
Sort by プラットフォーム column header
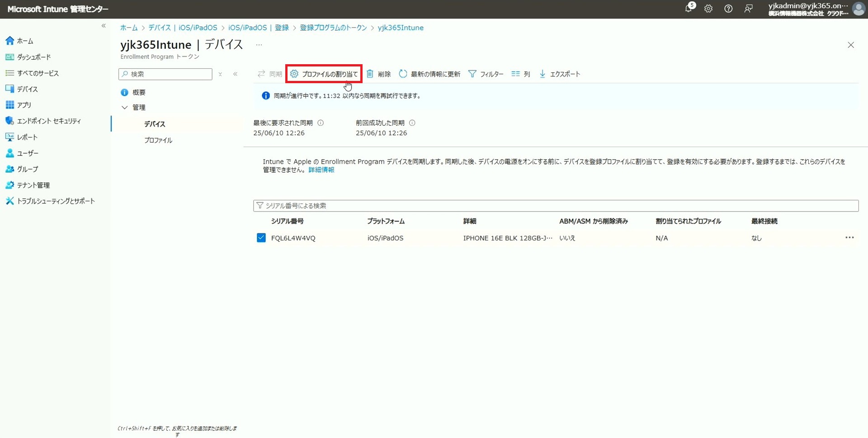click(x=386, y=221)
